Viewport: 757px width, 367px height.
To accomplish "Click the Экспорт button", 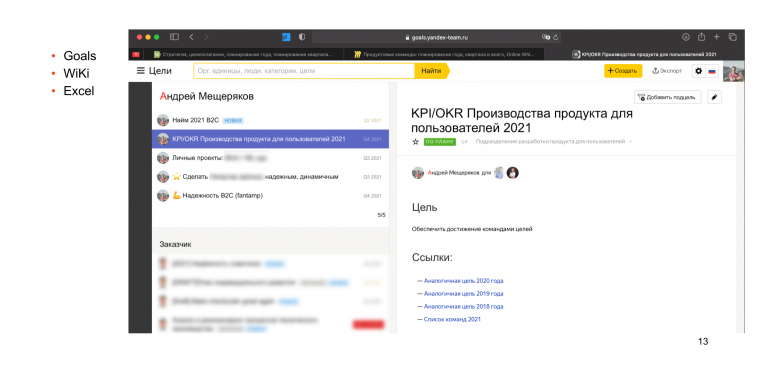I will [667, 71].
